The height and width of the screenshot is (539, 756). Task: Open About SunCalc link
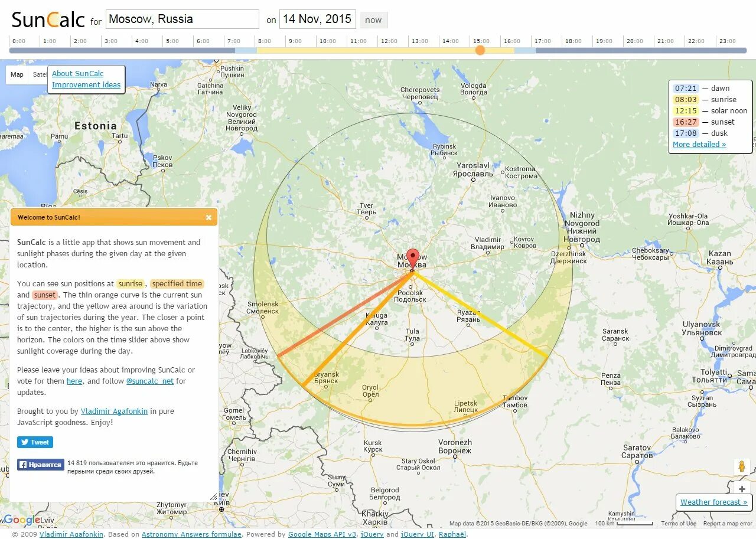pos(77,74)
